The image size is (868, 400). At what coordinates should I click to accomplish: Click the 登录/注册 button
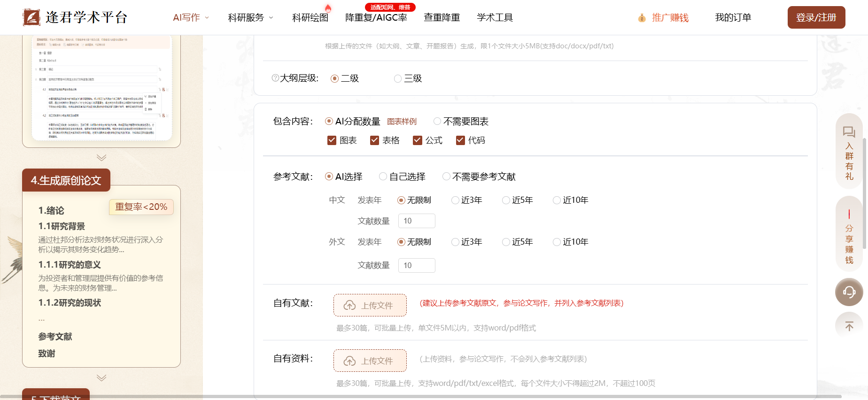(816, 17)
